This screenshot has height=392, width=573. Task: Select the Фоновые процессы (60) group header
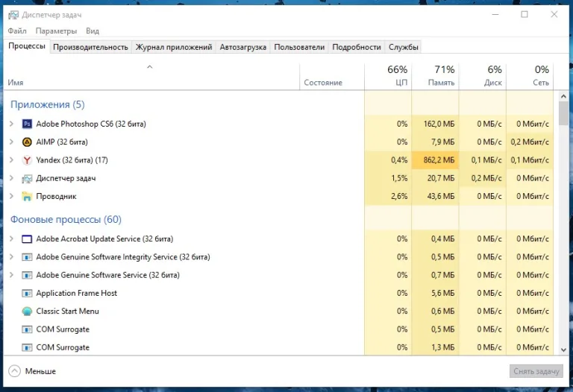point(66,220)
